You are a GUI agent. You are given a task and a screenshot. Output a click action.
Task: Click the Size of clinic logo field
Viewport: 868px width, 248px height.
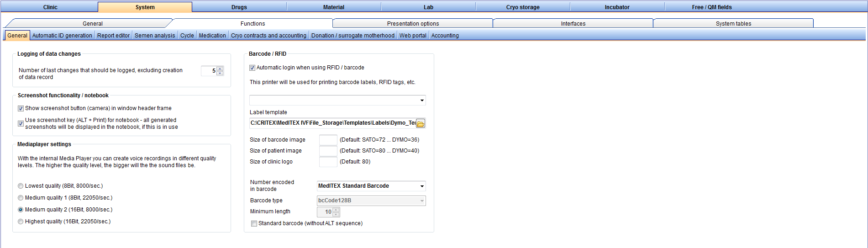(x=328, y=162)
